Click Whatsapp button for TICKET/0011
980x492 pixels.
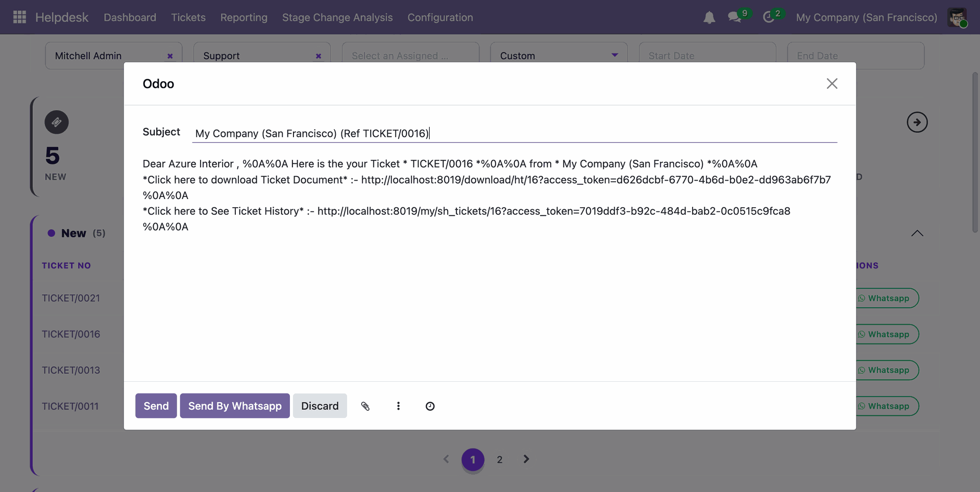tap(887, 406)
